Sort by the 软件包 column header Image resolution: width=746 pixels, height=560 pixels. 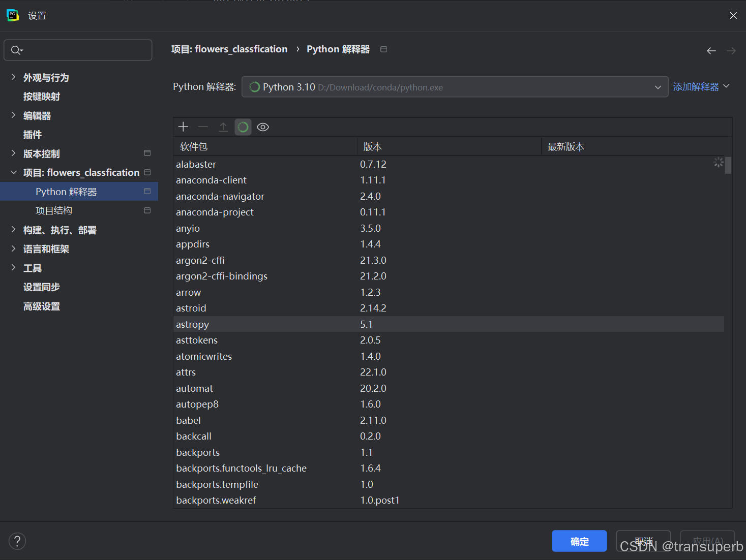tap(265, 146)
